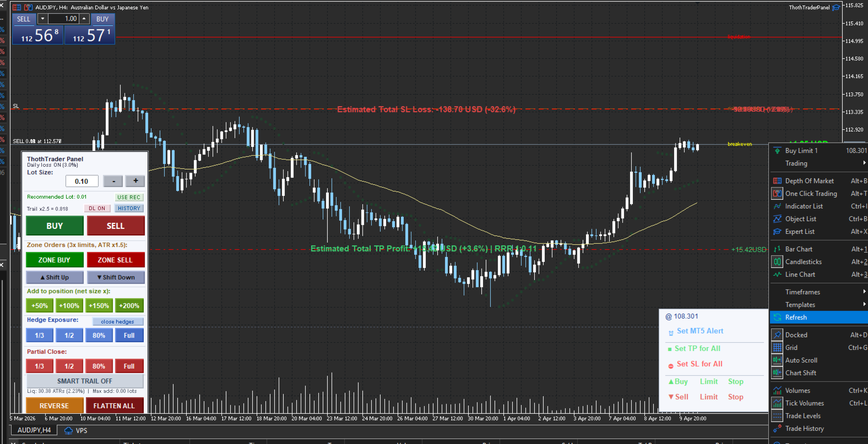The width and height of the screenshot is (868, 444).
Task: Click Trade Levels icon in context menu
Action: pyautogui.click(x=777, y=416)
